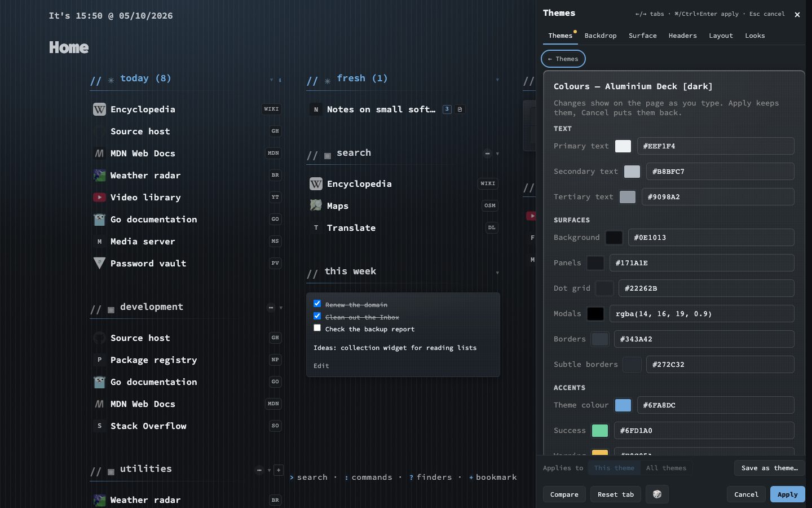Click Save as theme button

pyautogui.click(x=770, y=468)
